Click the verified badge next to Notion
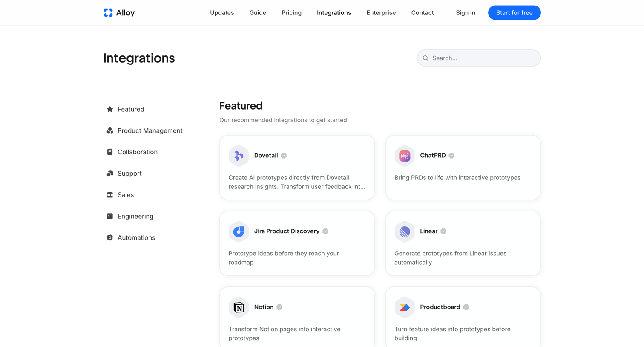 pos(279,307)
